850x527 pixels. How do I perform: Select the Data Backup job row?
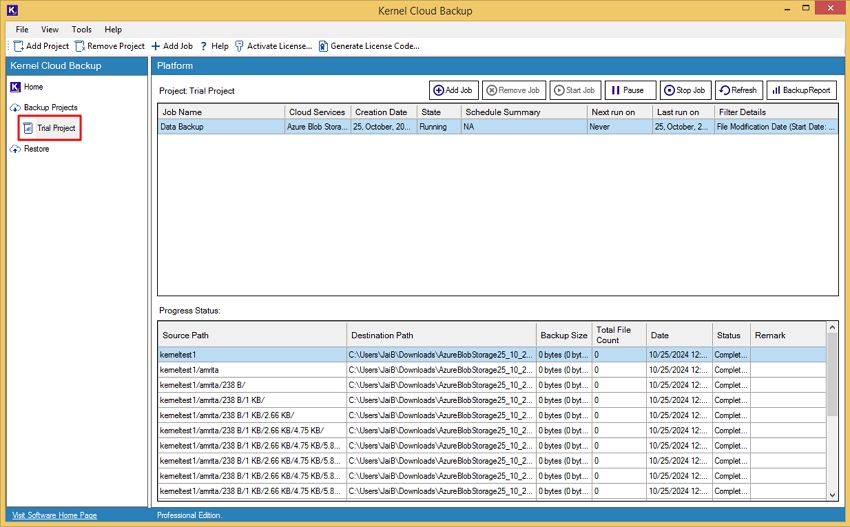coord(498,127)
